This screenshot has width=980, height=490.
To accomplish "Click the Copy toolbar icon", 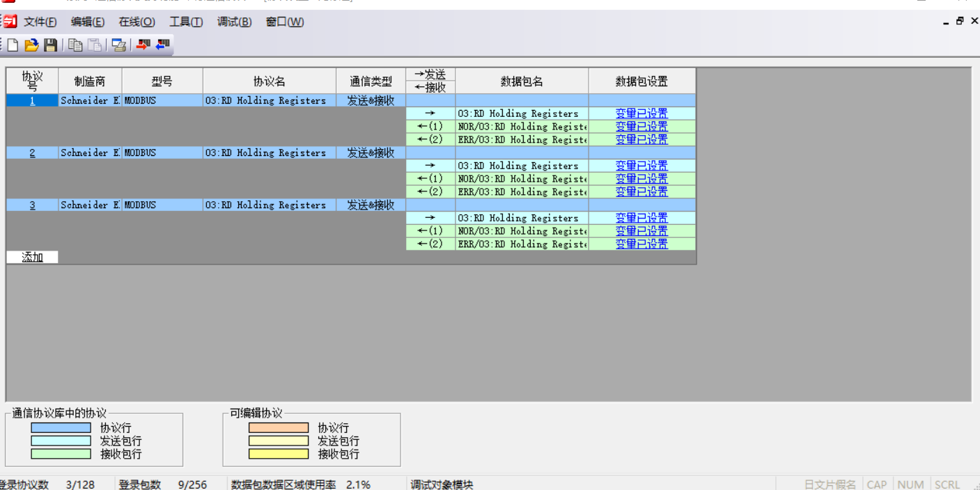I will [75, 45].
